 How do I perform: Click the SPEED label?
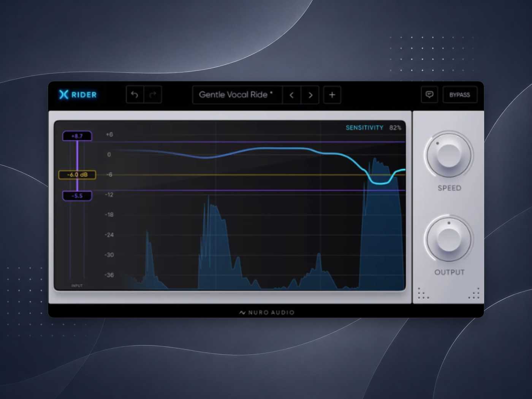pyautogui.click(x=450, y=188)
